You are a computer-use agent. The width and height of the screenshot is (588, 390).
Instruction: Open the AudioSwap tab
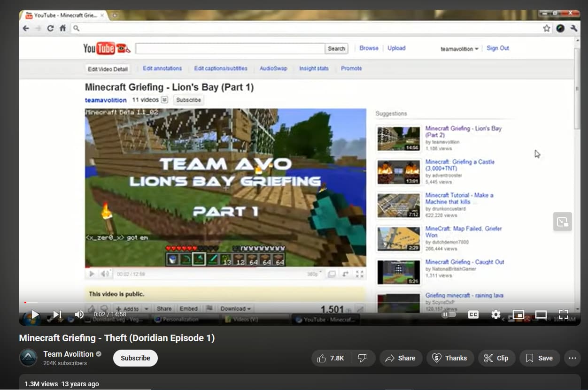click(x=273, y=69)
